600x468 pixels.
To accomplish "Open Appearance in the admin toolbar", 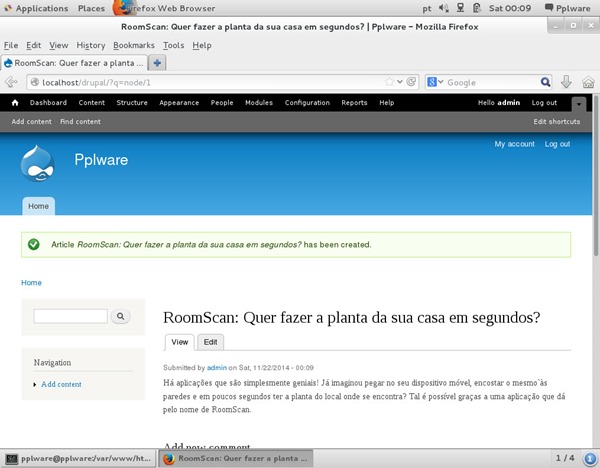I will click(179, 103).
